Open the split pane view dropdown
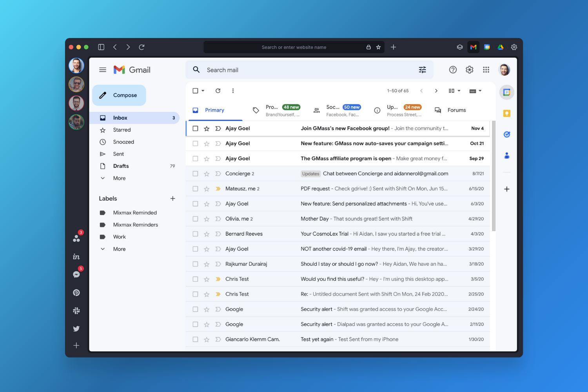 coord(454,91)
